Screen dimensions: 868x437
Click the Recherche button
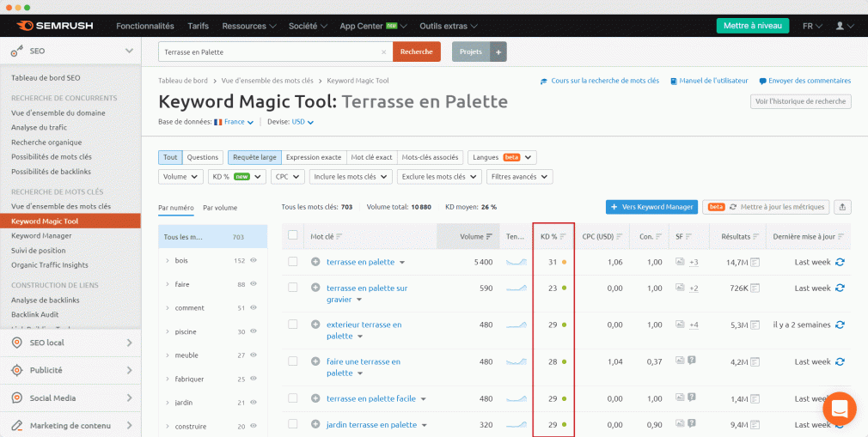click(x=417, y=52)
